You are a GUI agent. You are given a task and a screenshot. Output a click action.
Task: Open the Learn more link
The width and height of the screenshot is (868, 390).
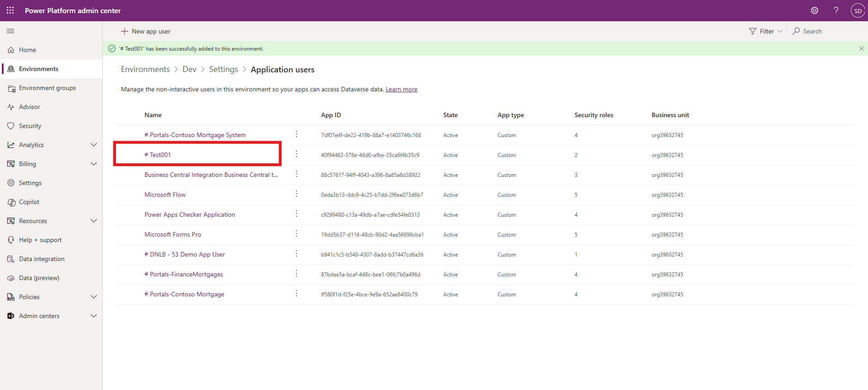click(x=401, y=90)
